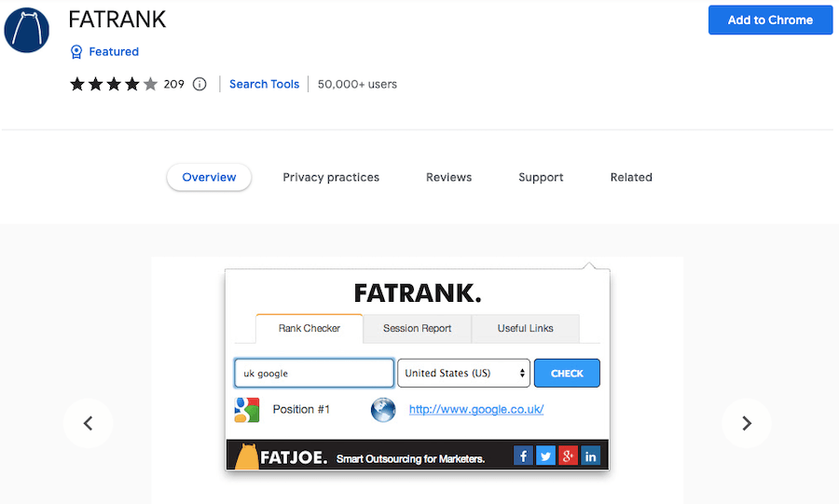
Task: Open the Useful Links tab in popup
Action: click(x=526, y=328)
